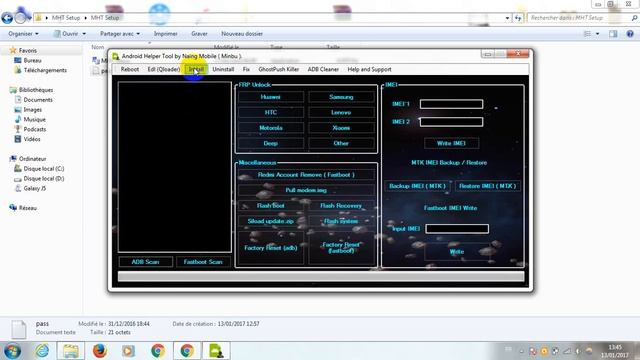Click the Motorola FRP unlock button

coord(271,128)
